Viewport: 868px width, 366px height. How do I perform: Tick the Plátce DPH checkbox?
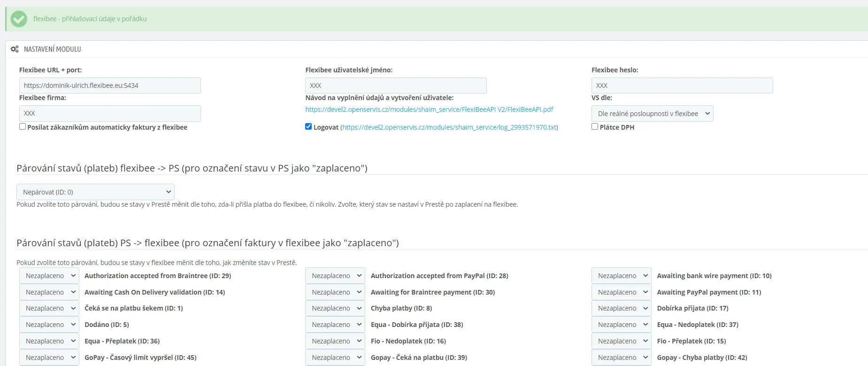[x=595, y=126]
